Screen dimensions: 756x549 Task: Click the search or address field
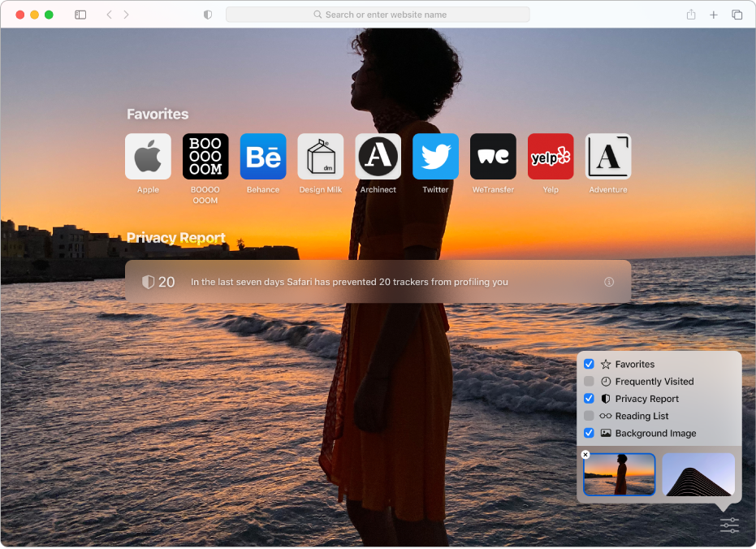click(x=378, y=14)
